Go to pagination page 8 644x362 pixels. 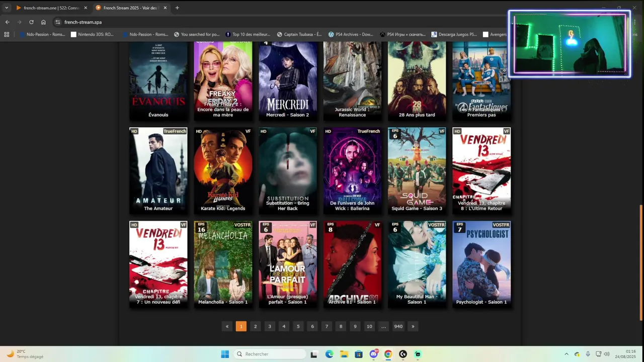point(341,326)
